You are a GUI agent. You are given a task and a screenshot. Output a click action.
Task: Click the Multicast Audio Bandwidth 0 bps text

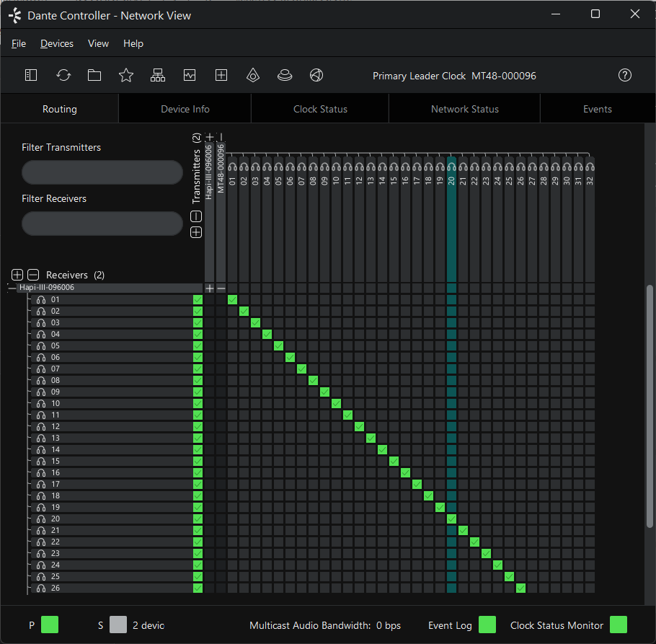coord(324,625)
